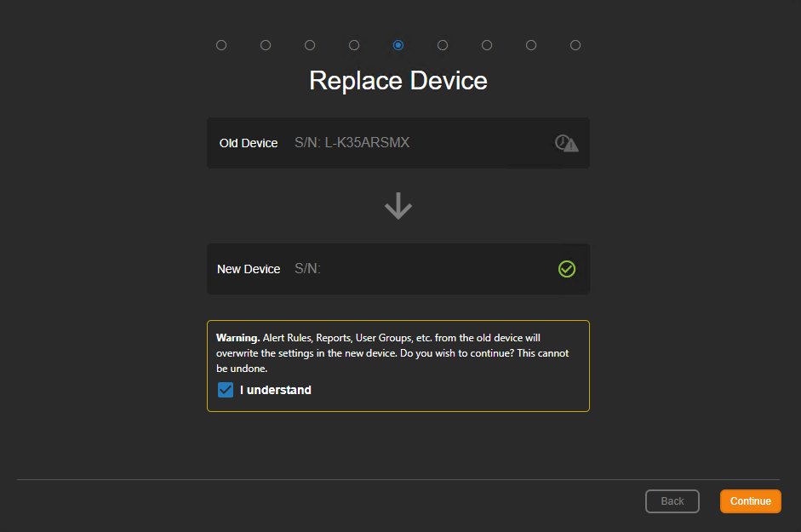
Task: Click the Replace Device heading
Action: (x=398, y=81)
